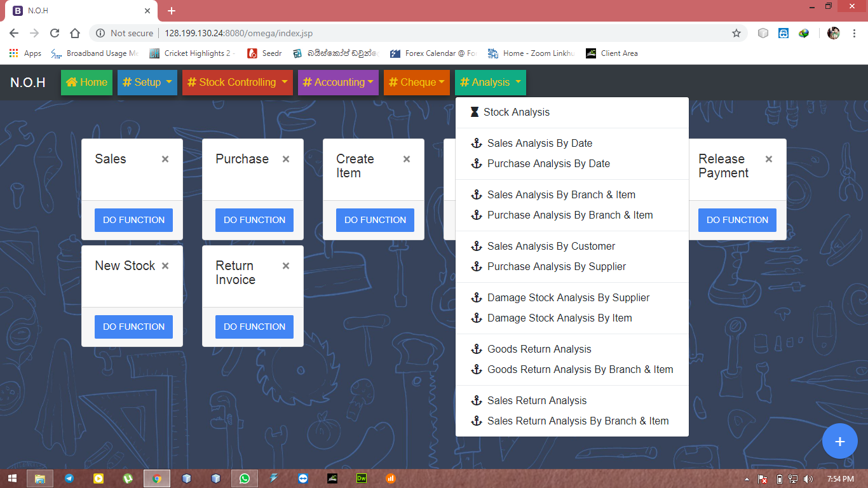868x488 pixels.
Task: Close the Create Item card
Action: pos(407,159)
